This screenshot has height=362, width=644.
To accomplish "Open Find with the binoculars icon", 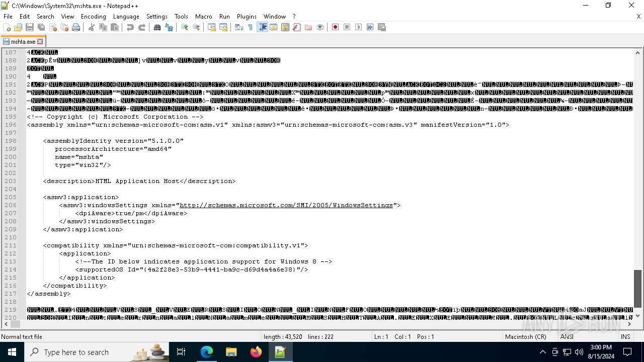I will click(x=157, y=27).
